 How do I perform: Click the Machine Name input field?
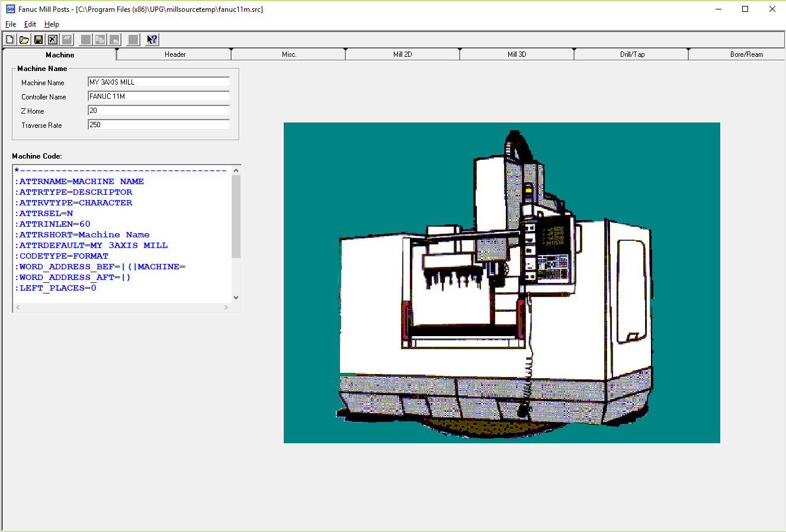158,82
